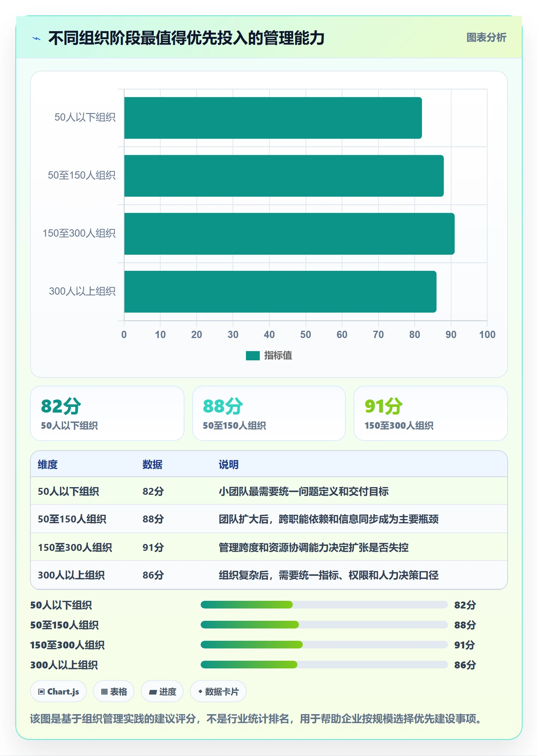
Task: Click the x-axis tick label 50
Action: click(306, 335)
